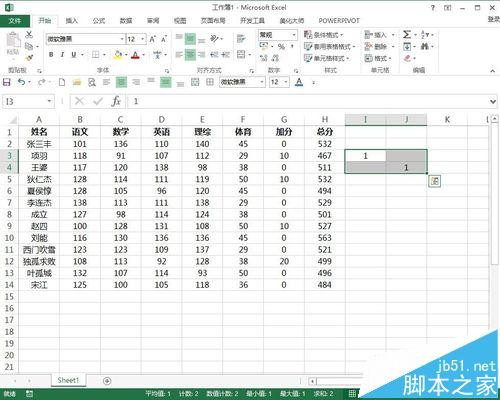This screenshot has height=400, width=500.
Task: Toggle Underline formatting
Action: [x=74, y=54]
